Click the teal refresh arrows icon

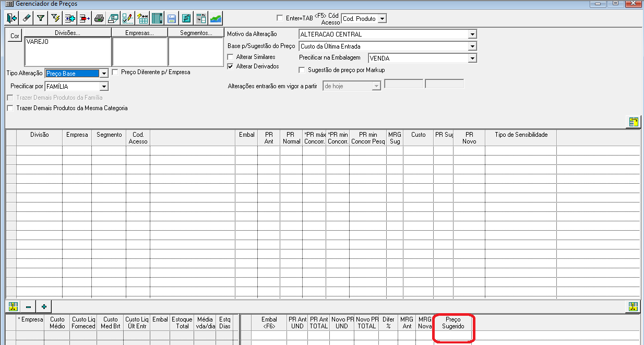click(186, 18)
